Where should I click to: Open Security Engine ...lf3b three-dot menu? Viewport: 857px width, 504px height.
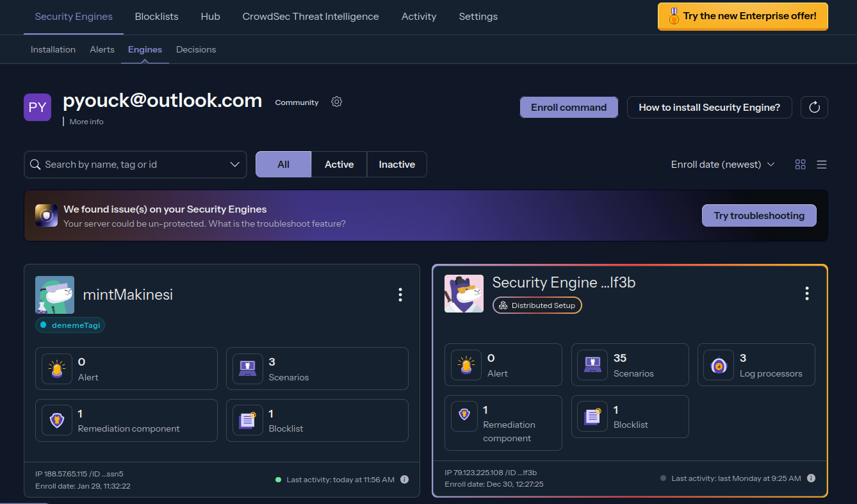tap(806, 293)
